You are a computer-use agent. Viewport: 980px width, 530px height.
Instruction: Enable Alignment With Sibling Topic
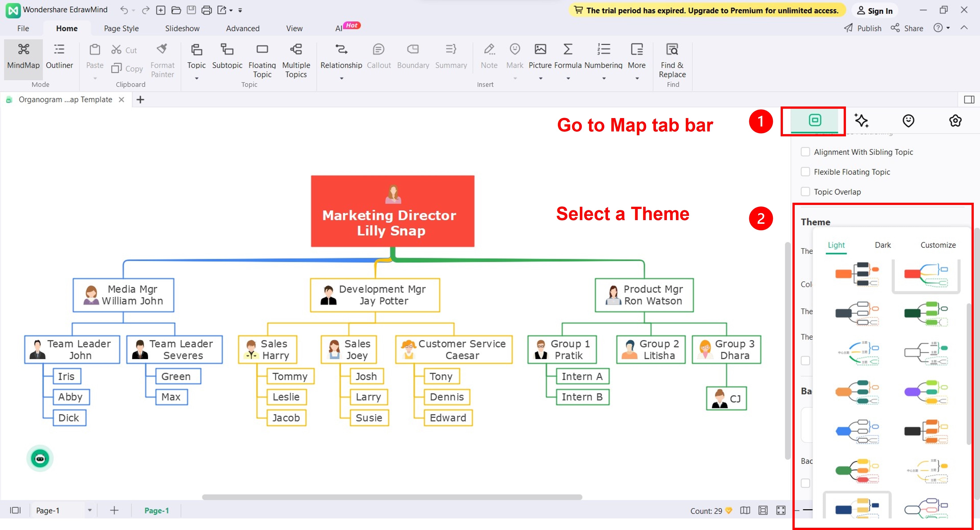pyautogui.click(x=805, y=152)
